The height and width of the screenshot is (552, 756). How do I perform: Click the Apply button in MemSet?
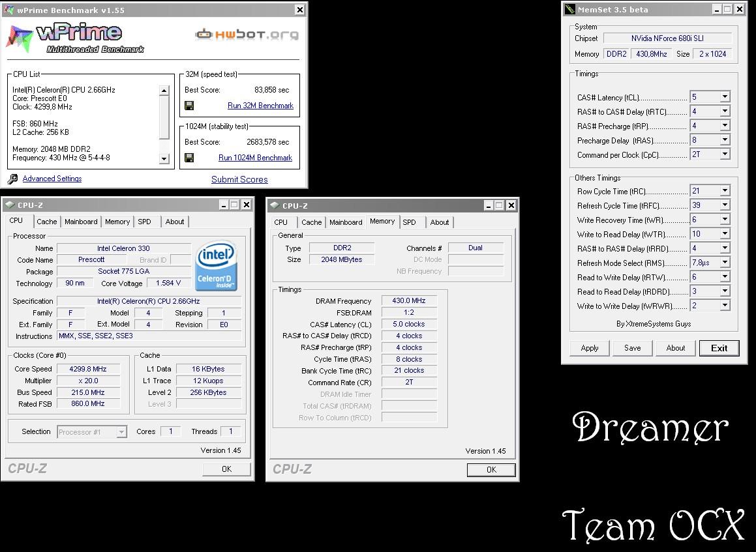(x=590, y=348)
